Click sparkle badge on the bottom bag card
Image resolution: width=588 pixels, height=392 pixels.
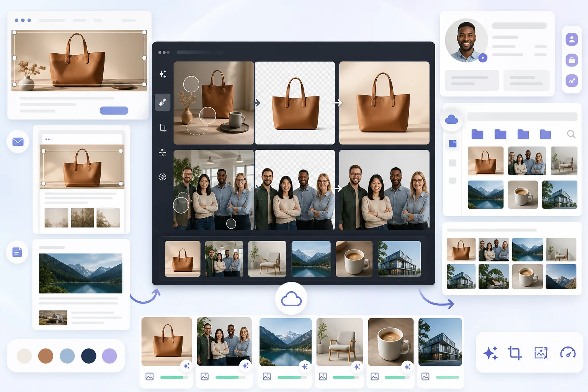(x=186, y=366)
